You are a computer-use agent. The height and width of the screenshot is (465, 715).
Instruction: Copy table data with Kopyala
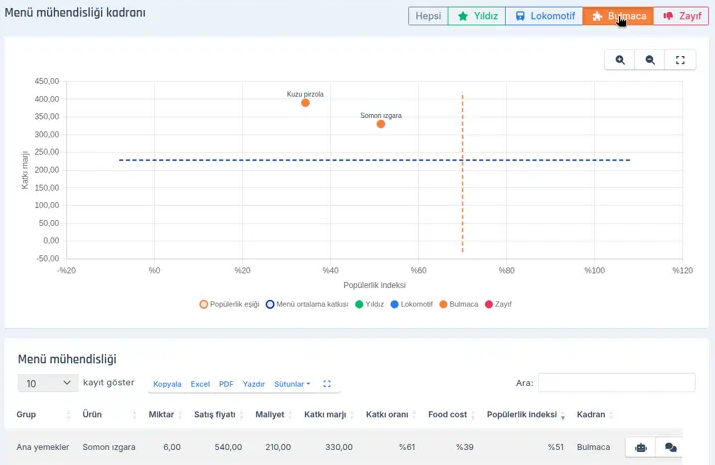tap(167, 384)
